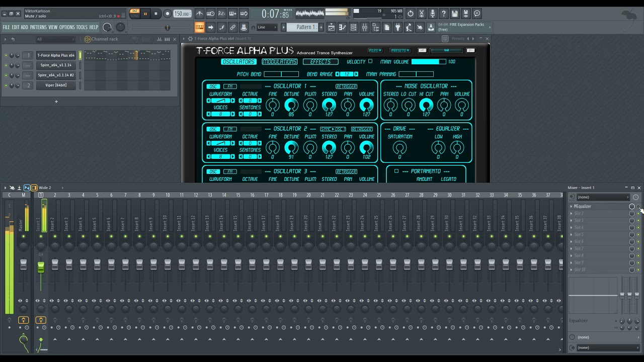The image size is (644, 362).
Task: Open the chat balloon icon
Action: pos(477,14)
